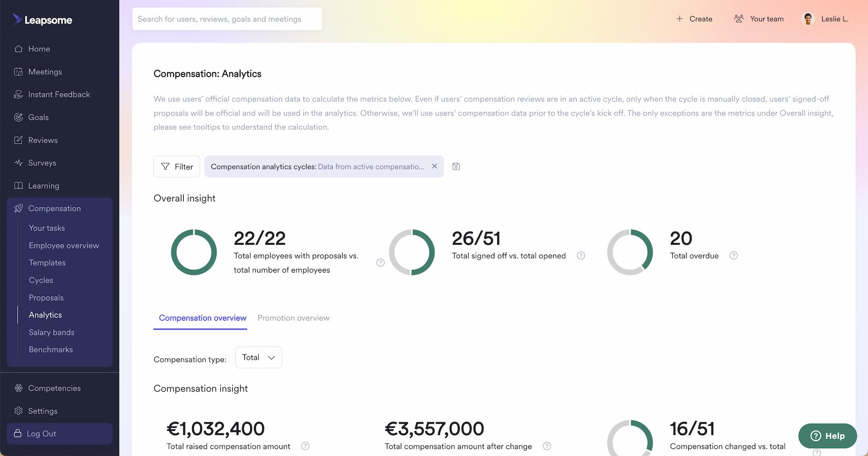Viewport: 868px width, 456px height.
Task: Select Salary bands in the Compensation menu
Action: tap(51, 332)
